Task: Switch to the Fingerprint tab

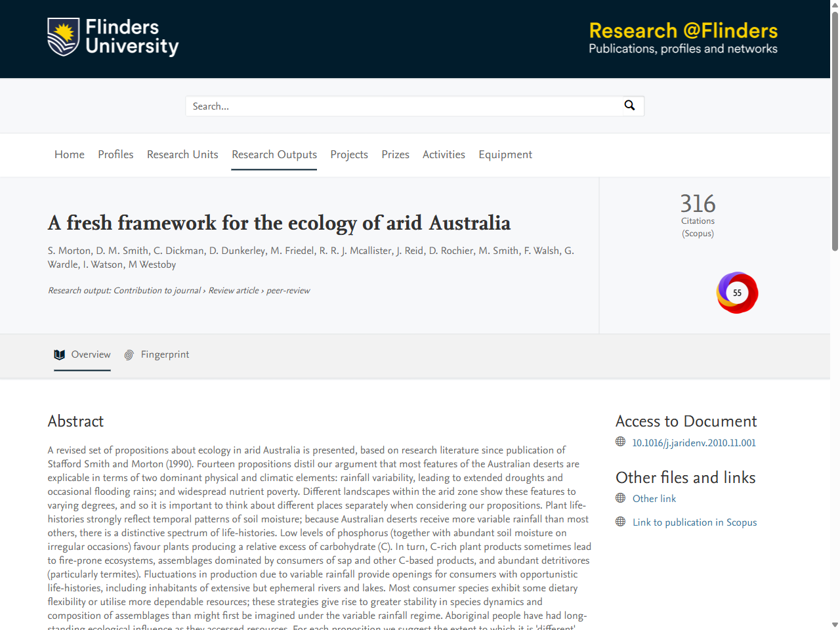Action: pos(165,354)
